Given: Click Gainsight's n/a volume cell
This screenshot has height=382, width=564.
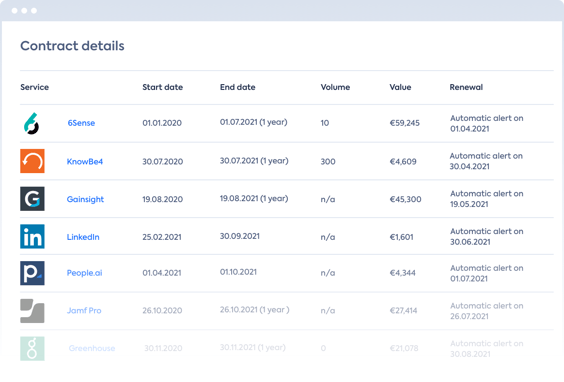Looking at the screenshot, I should (328, 199).
